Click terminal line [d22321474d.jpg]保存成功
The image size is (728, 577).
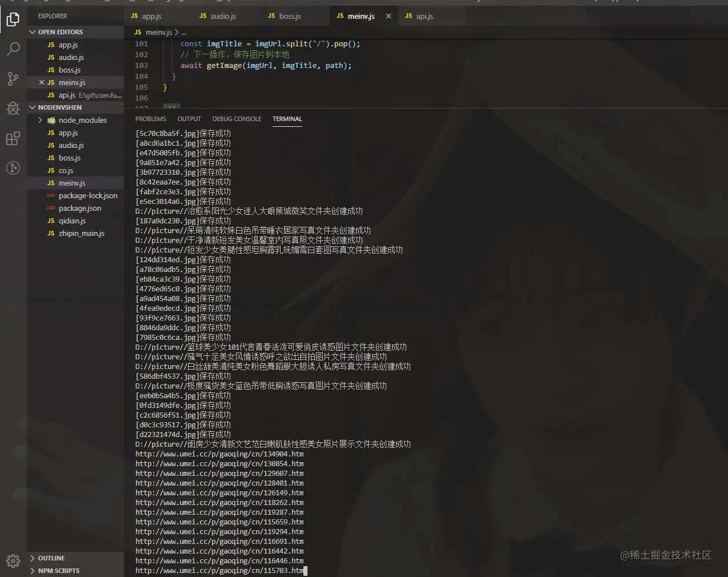coord(183,435)
